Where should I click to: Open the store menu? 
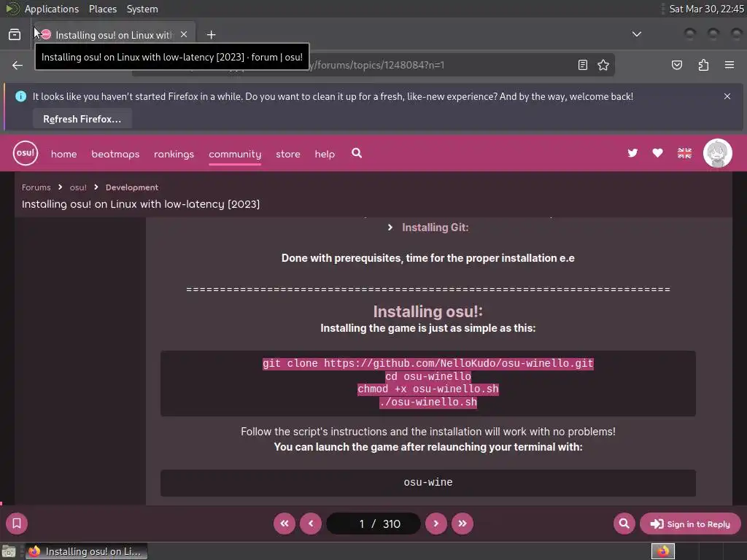click(287, 154)
